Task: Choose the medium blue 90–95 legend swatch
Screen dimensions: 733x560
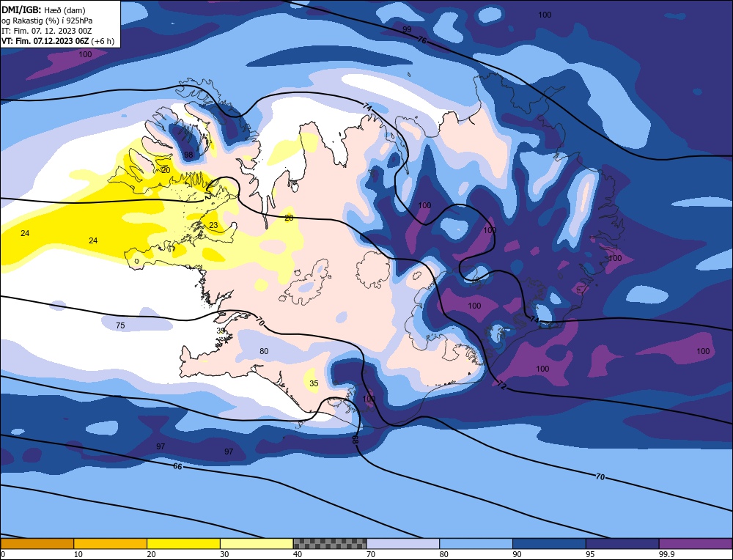Action: tap(549, 543)
